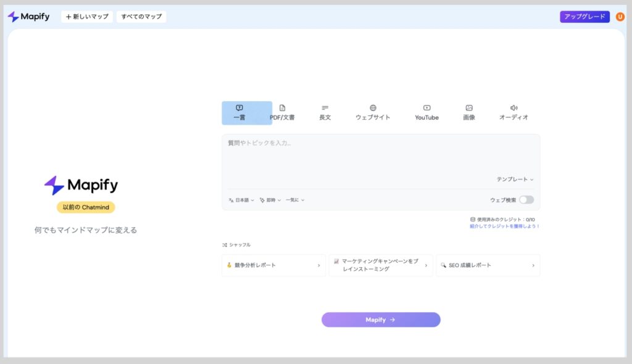Image resolution: width=632 pixels, height=364 pixels.
Task: Open the テンプレート dropdown
Action: pyautogui.click(x=515, y=180)
